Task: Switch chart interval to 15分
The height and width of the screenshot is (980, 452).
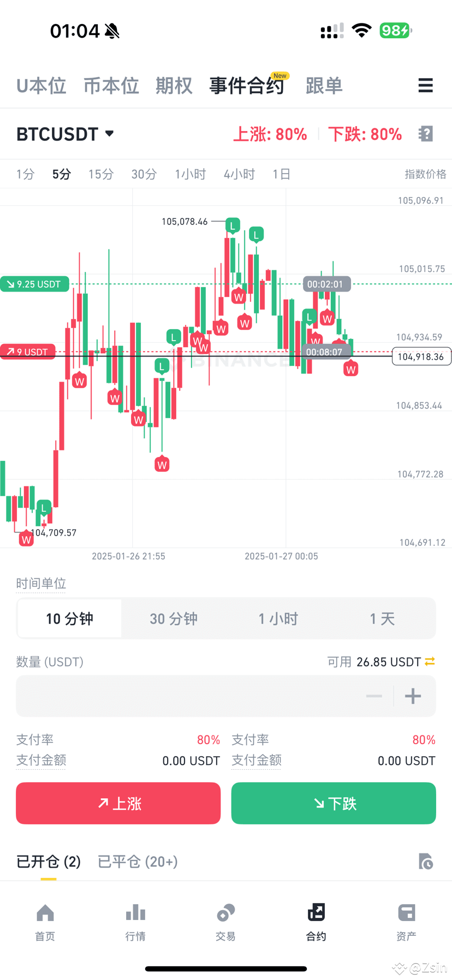Action: pos(100,174)
